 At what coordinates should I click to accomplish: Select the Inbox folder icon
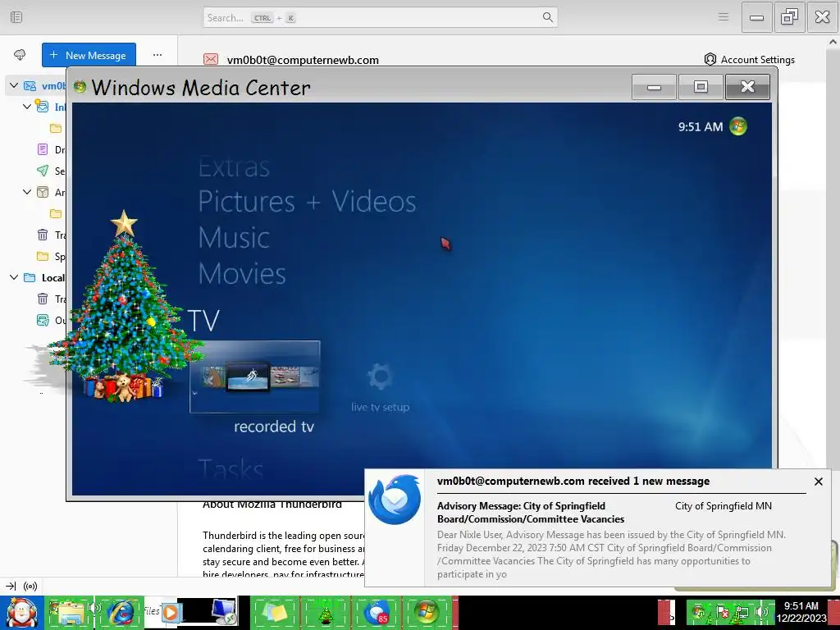pos(43,106)
